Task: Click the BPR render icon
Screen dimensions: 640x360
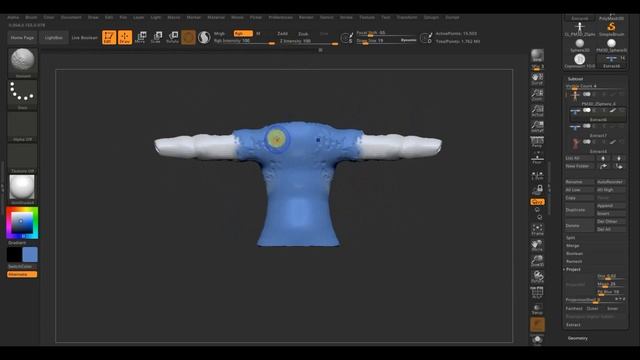Action: (537, 56)
